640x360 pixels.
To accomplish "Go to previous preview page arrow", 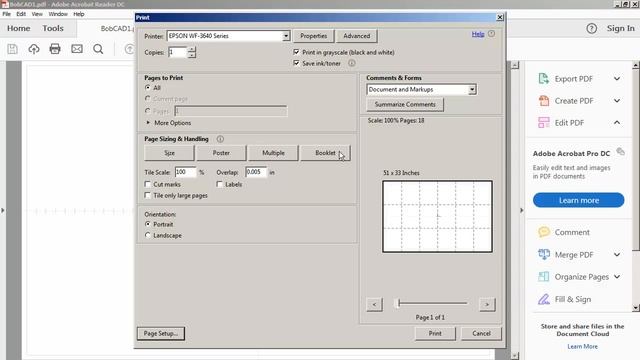I will tap(374, 304).
